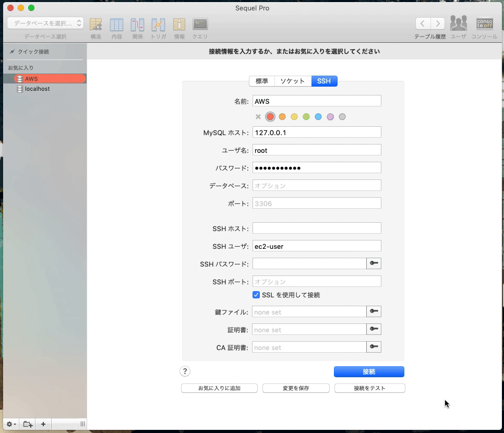
Task: Focus the SSH ホスト field
Action: coord(317,228)
